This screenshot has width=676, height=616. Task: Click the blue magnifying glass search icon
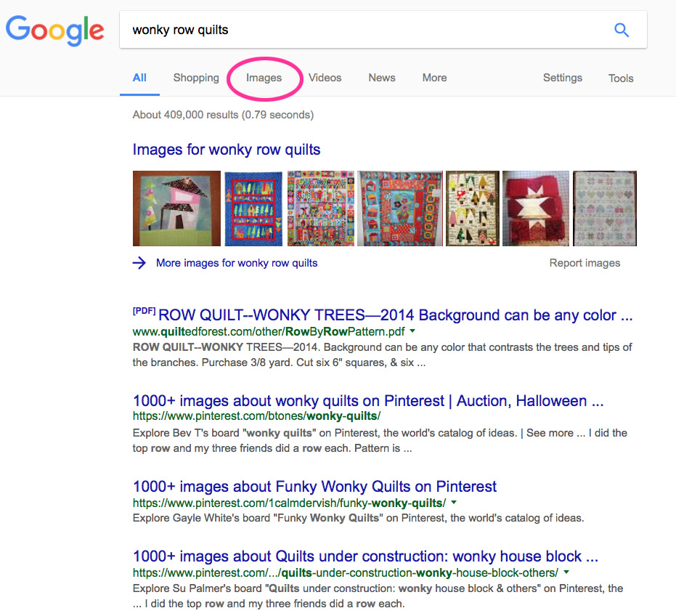621,30
